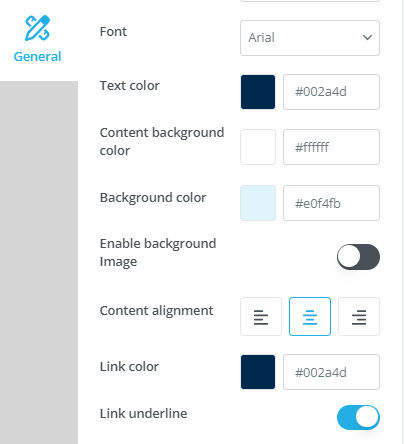Edit the Link color hex field
This screenshot has width=405, height=444.
(331, 372)
